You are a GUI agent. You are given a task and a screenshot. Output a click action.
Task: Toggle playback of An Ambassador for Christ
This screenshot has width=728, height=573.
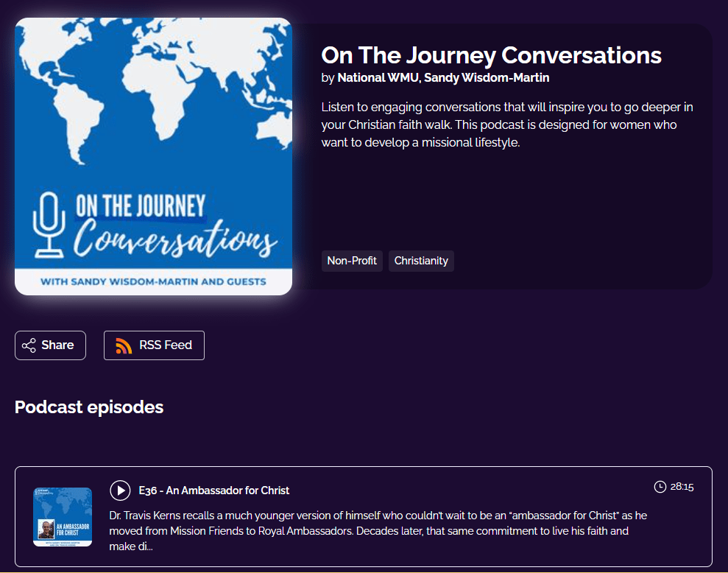[x=120, y=490]
